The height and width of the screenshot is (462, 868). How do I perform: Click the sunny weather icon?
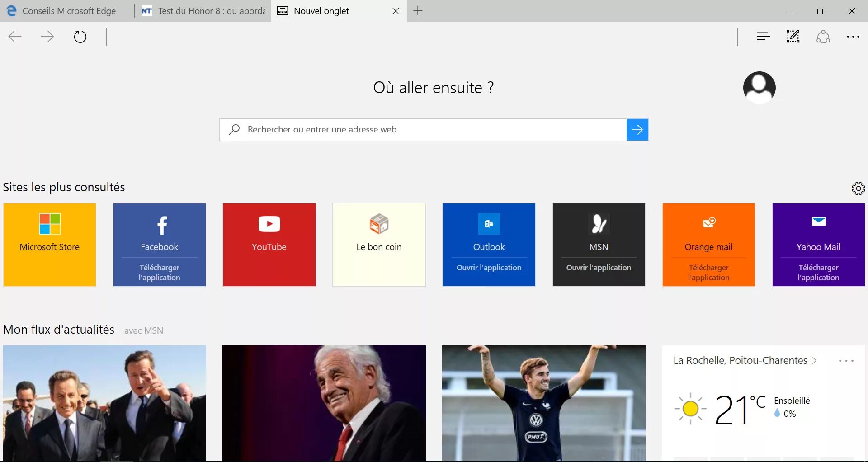point(690,409)
